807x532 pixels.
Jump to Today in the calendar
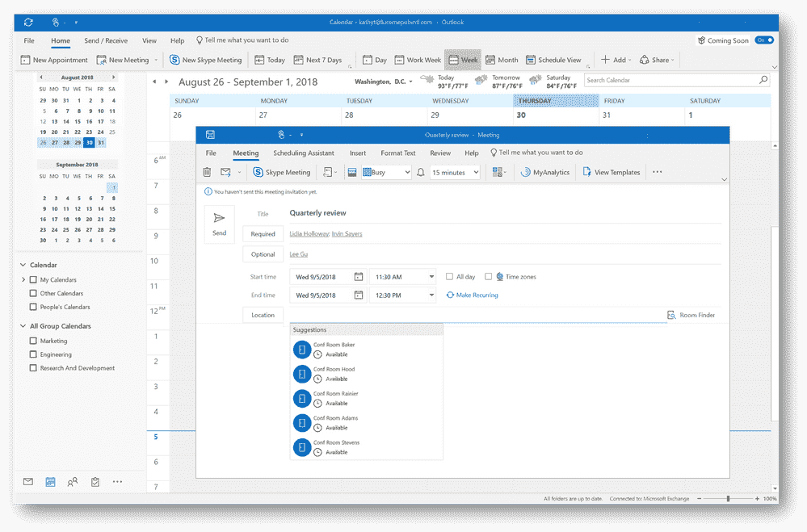pos(270,61)
